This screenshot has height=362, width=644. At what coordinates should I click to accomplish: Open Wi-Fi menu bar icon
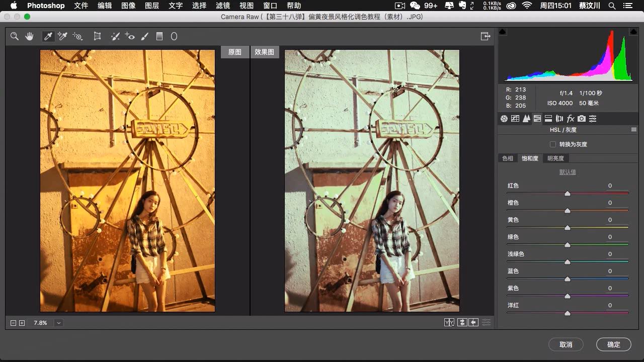coord(527,6)
